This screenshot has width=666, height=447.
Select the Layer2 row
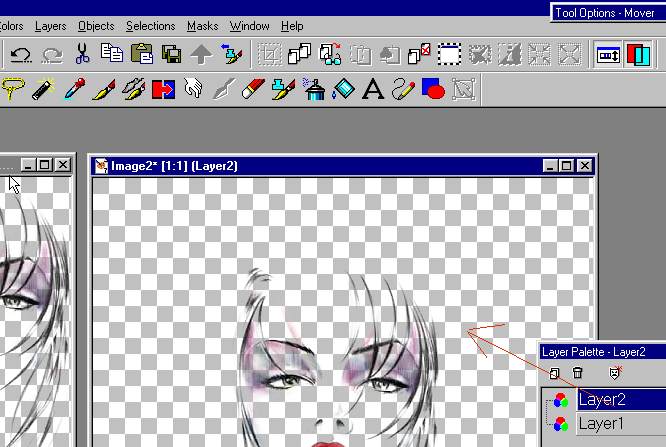[x=621, y=399]
